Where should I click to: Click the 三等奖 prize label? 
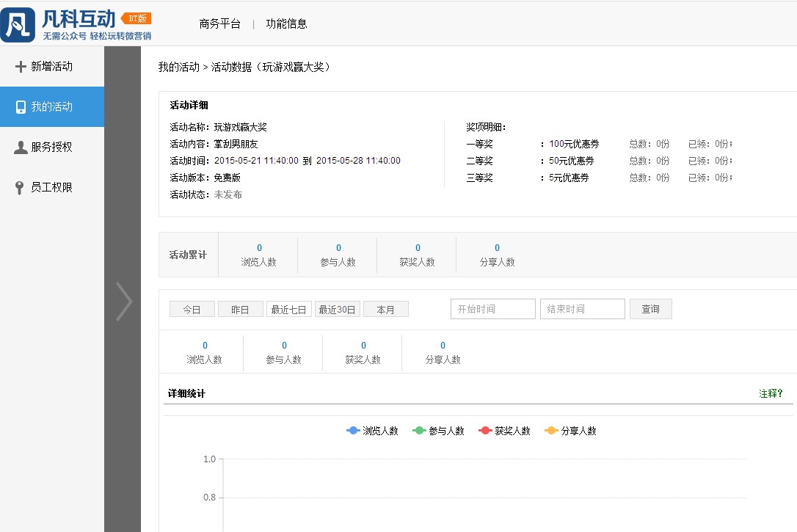click(480, 178)
